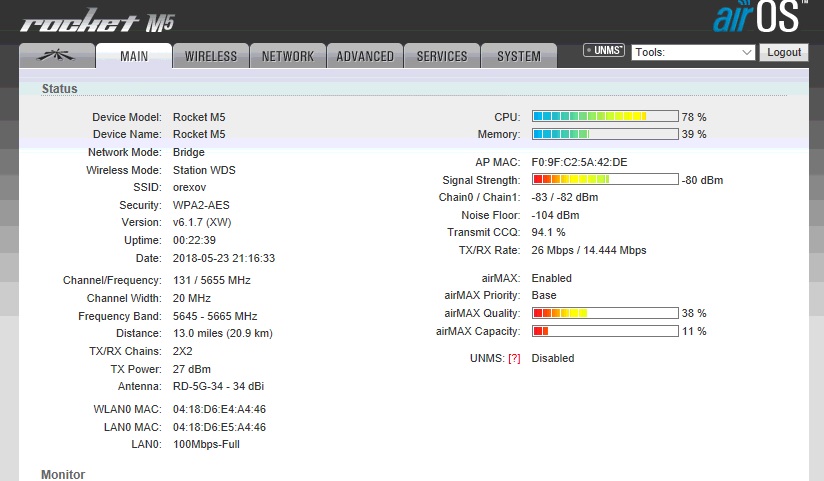
Task: Click the airOS logo
Action: coord(759,17)
